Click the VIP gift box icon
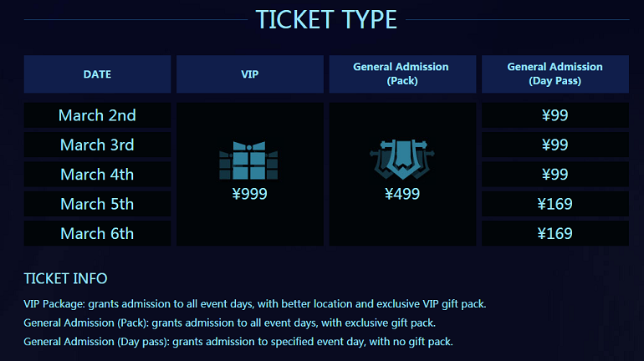Screen dimensions: 644x361 (x=248, y=160)
